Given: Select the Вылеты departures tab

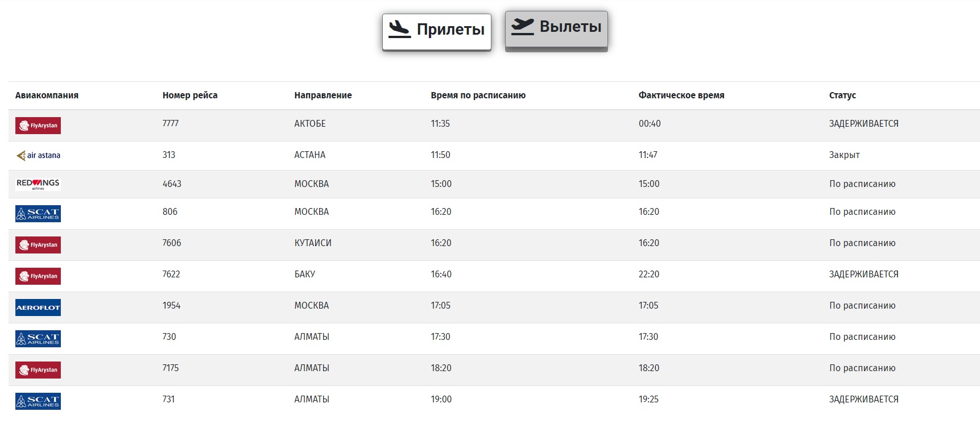Looking at the screenshot, I should coord(556,28).
